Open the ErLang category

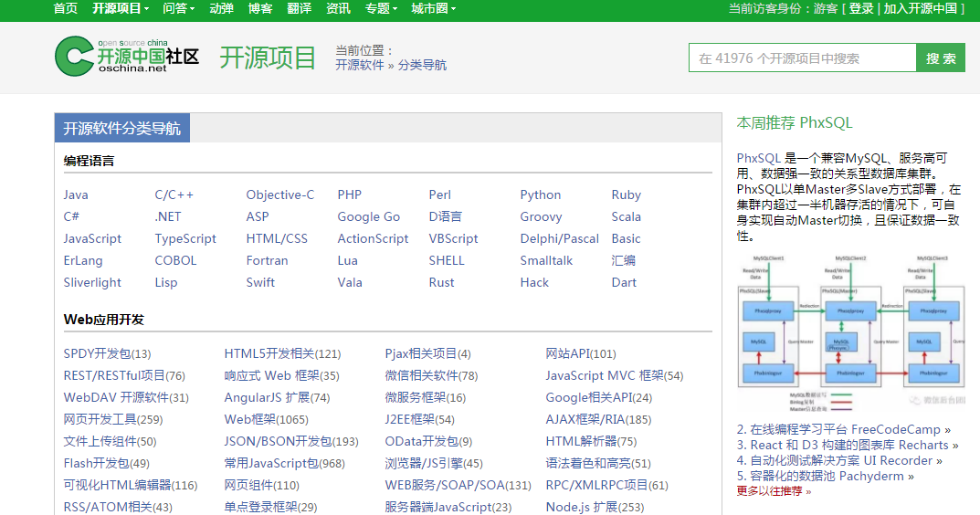[83, 260]
